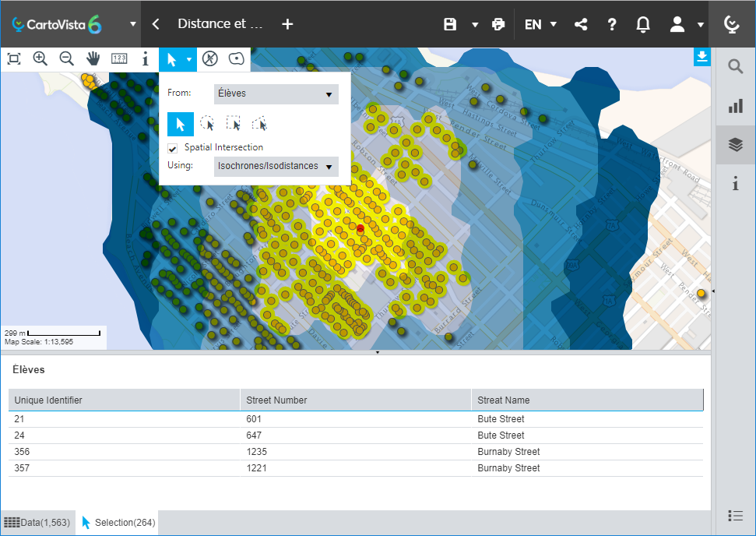
Task: Click the Unique Identifier column header
Action: [123, 400]
